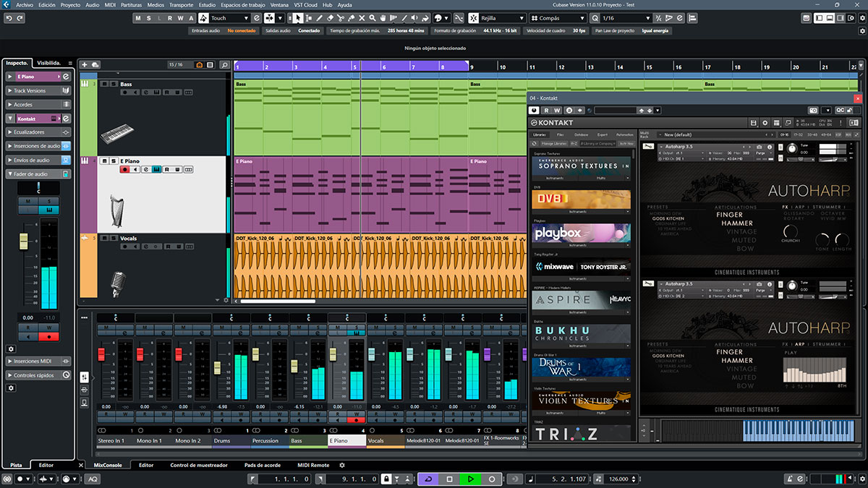The width and height of the screenshot is (868, 488).
Task: Open the Control de muestreador tab
Action: click(199, 465)
